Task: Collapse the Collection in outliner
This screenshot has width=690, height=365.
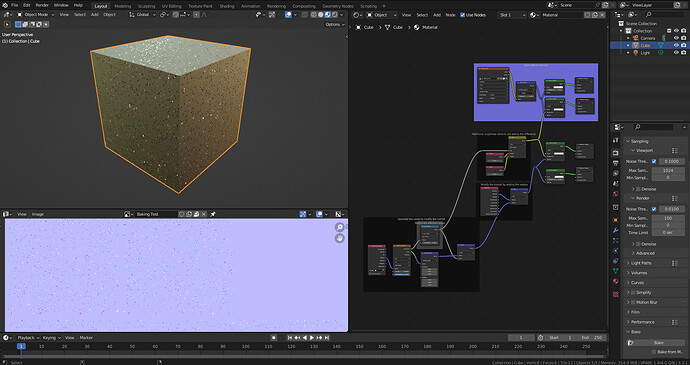Action: coord(622,31)
